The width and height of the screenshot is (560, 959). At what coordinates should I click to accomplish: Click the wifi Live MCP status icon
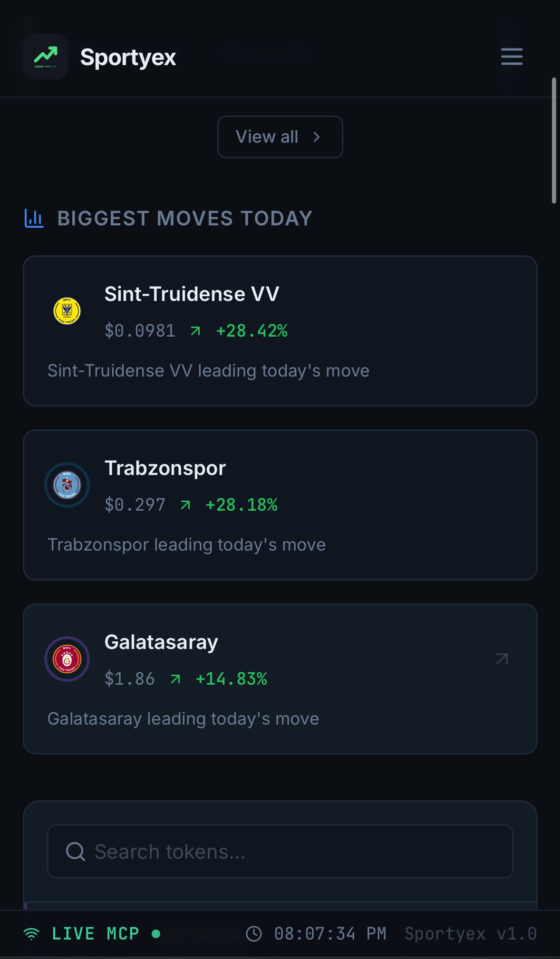(x=32, y=934)
